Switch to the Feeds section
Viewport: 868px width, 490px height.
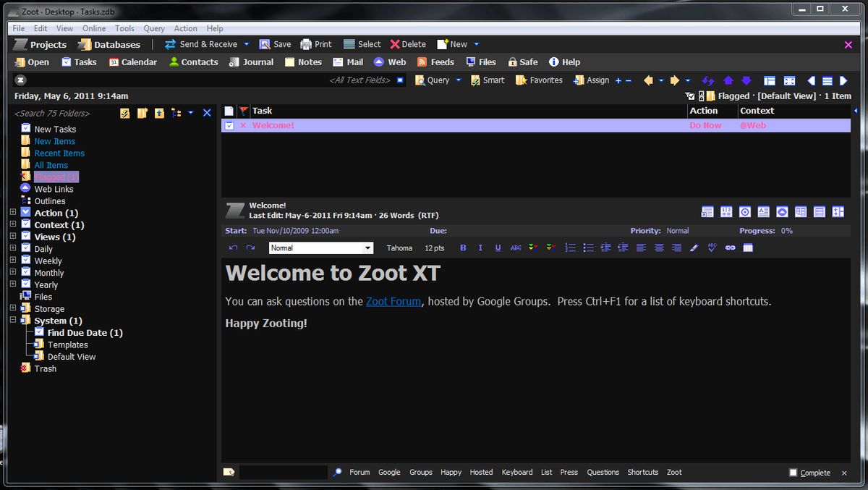[x=435, y=62]
